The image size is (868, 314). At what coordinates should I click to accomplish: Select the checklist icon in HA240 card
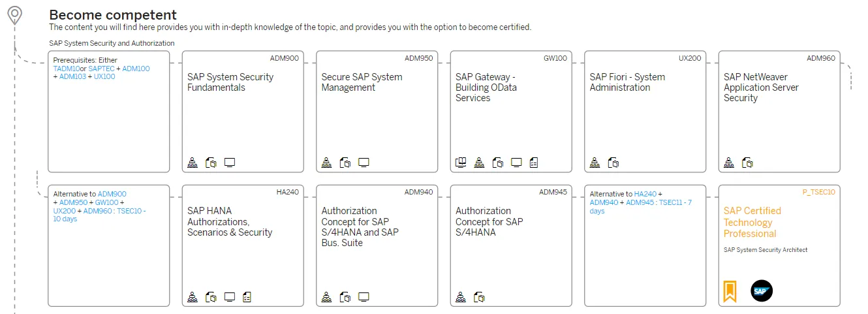pos(247,297)
